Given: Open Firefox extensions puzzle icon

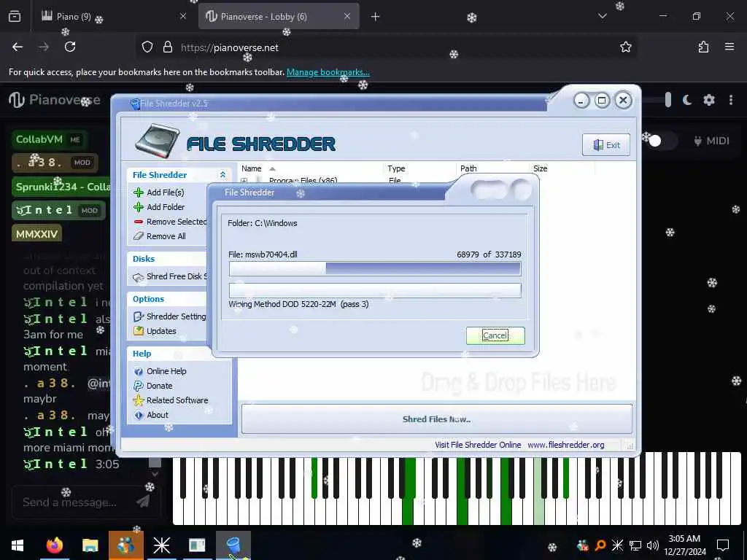Looking at the screenshot, I should pyautogui.click(x=703, y=47).
